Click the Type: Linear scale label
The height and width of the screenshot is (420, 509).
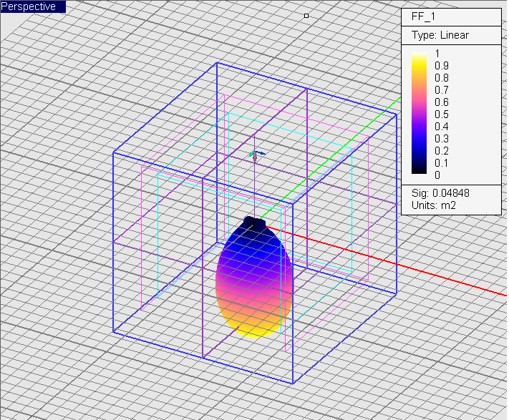(x=440, y=35)
